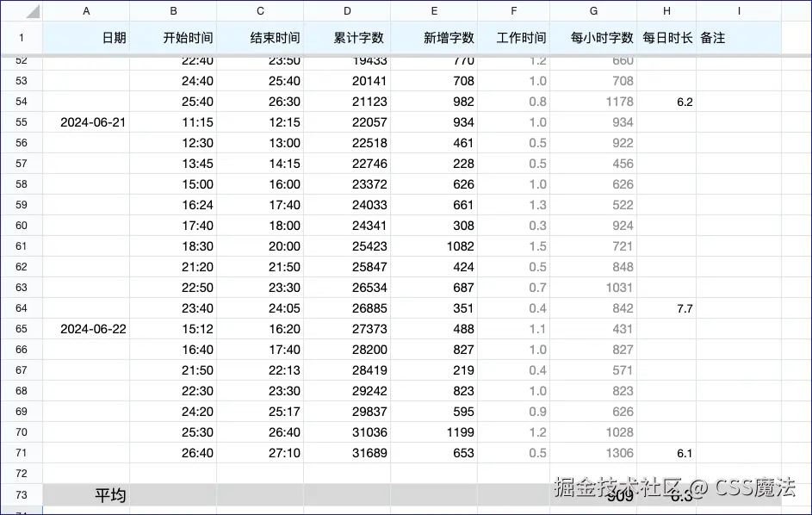The image size is (812, 515).
Task: Select words-per-hour cell 431
Action: pos(593,329)
